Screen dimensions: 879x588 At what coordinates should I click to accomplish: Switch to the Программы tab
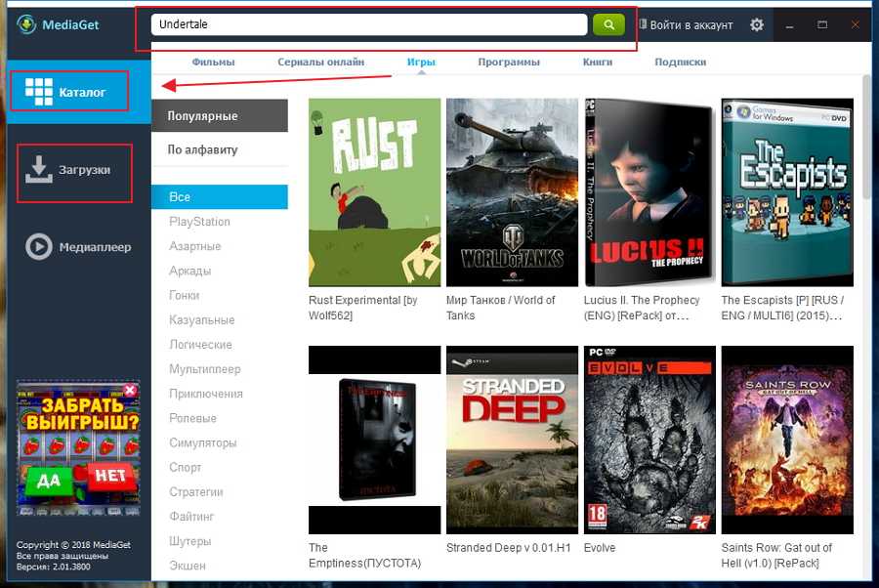point(509,62)
